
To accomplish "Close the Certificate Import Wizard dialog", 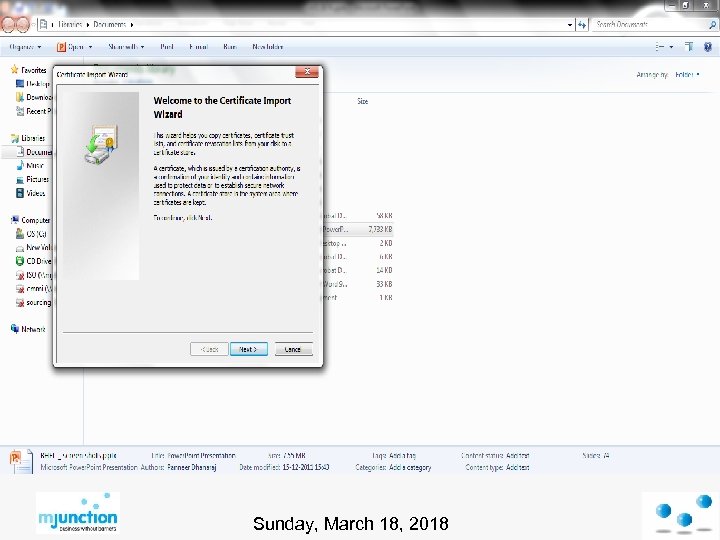I will click(307, 72).
